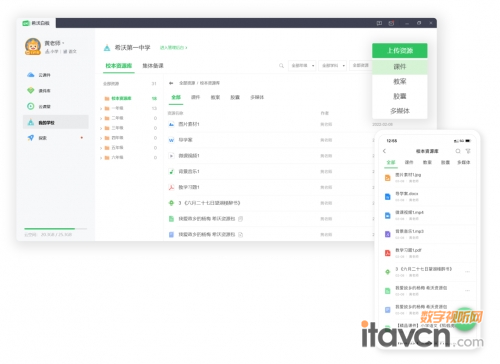Select the 多媒体 resource type tab
This screenshot has height=364, width=500.
pyautogui.click(x=257, y=97)
